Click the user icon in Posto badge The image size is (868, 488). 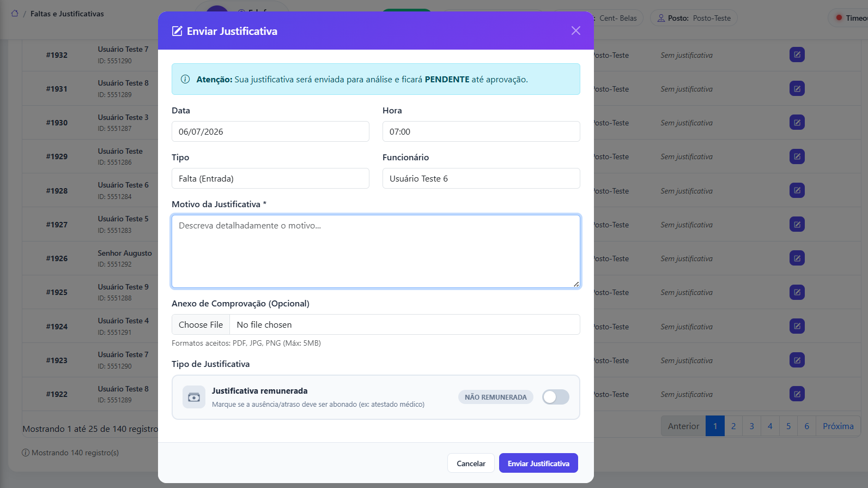tap(661, 18)
